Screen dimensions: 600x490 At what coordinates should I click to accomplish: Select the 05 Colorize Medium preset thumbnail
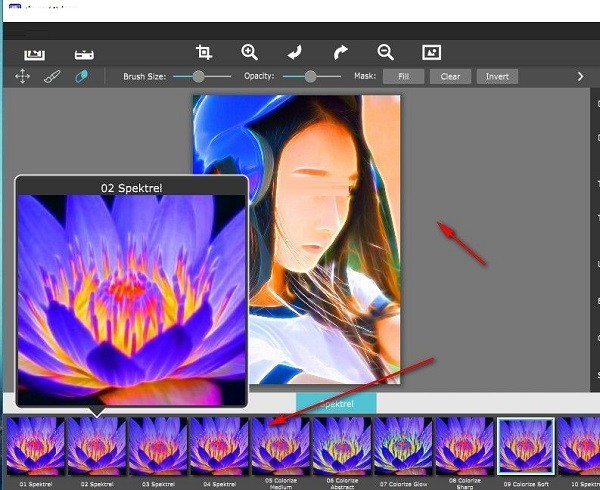280,444
